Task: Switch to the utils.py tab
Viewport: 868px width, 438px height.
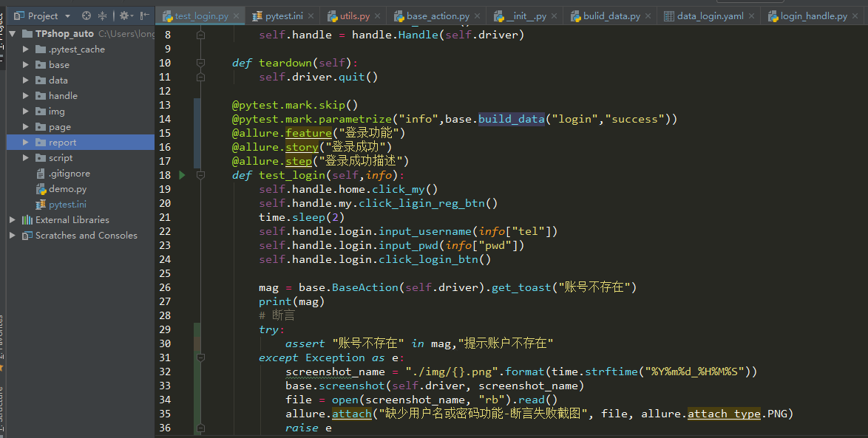Action: coord(355,16)
